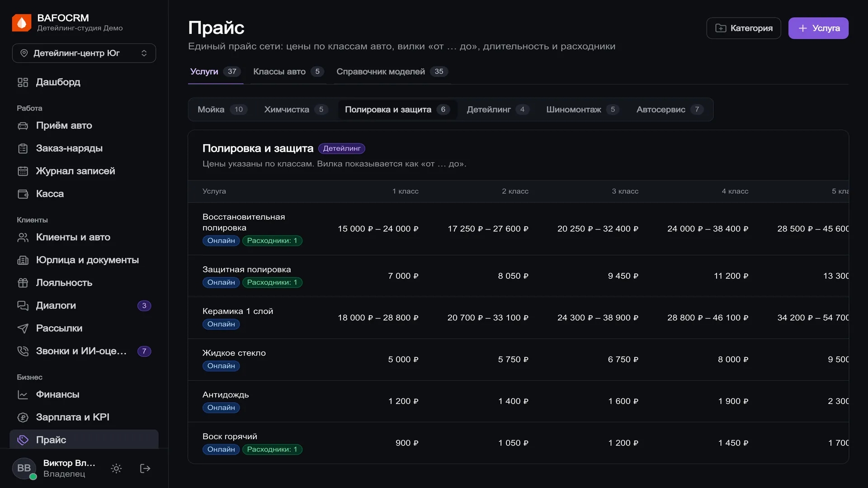Switch to the Классы авто tab

(288, 72)
